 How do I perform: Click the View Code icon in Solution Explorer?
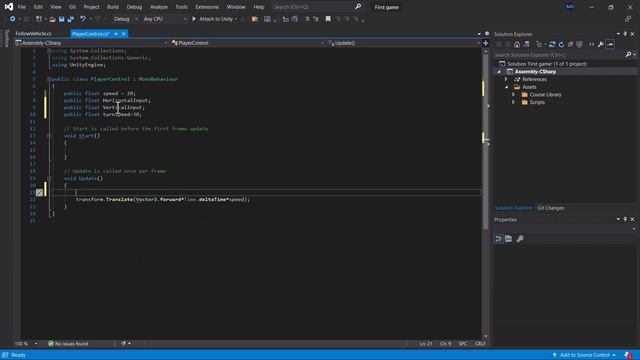click(x=591, y=44)
